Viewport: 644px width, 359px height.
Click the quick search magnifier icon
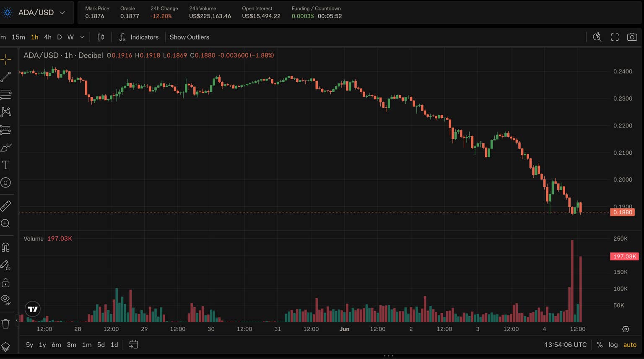(x=597, y=37)
